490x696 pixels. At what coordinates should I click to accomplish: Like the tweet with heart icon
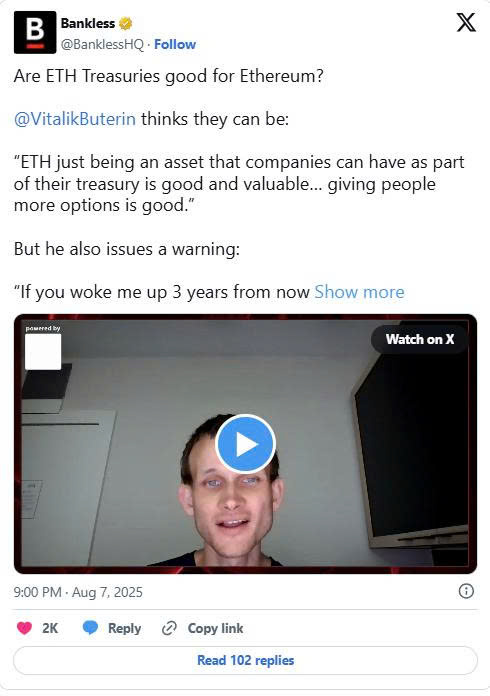[24, 628]
